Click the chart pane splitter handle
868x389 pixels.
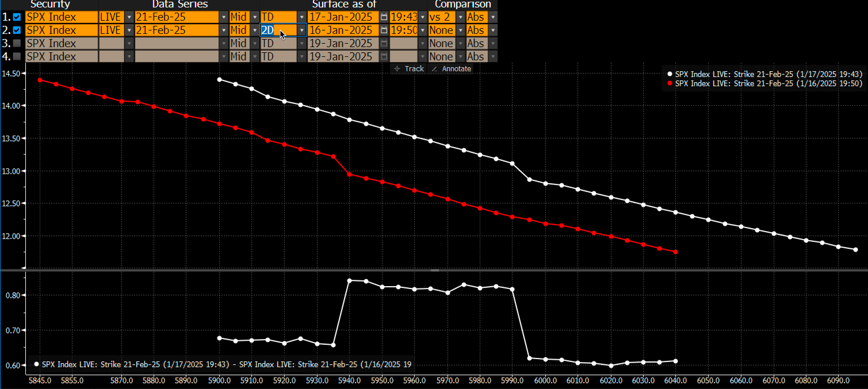pyautogui.click(x=435, y=270)
